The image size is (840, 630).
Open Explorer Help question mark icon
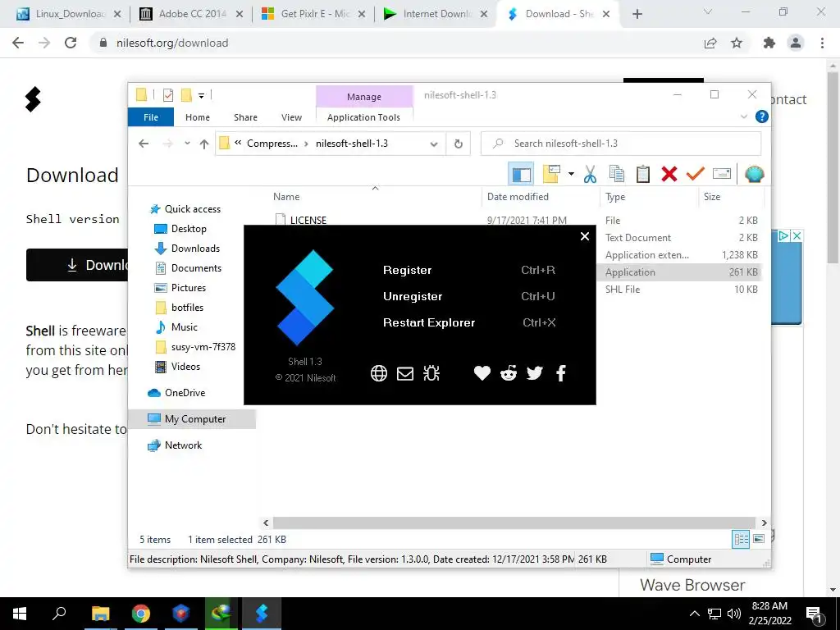click(761, 116)
